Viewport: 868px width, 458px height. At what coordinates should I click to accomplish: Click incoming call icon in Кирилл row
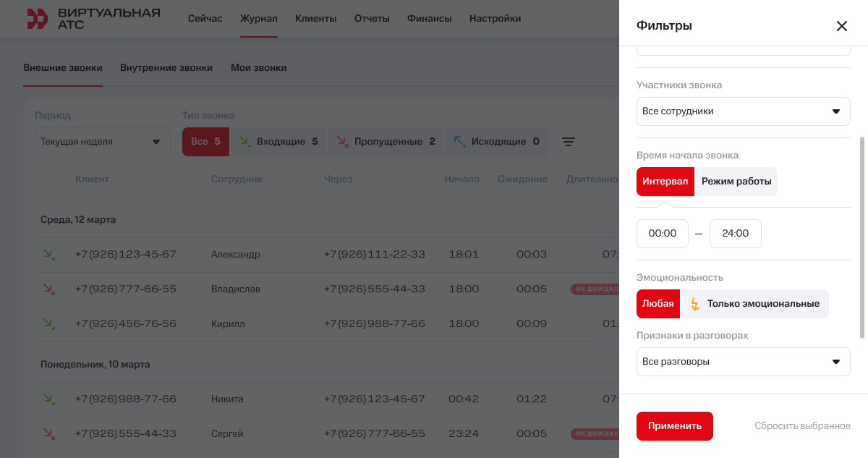coord(49,324)
